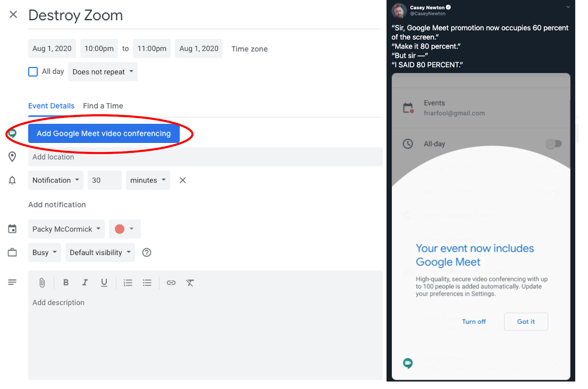Screen dimensions: 588x389
Task: Open the Notification type dropdown
Action: point(56,180)
